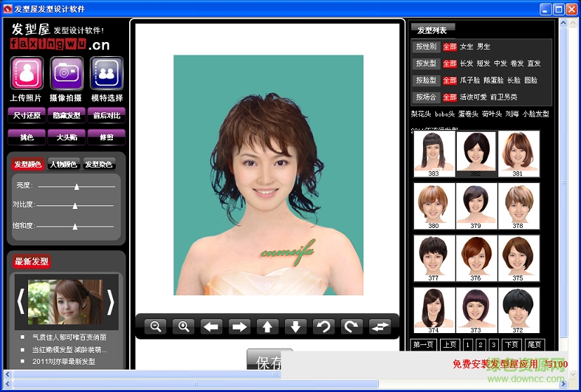Move hairstyle left with left arrow icon
The image size is (581, 392).
coord(211,326)
